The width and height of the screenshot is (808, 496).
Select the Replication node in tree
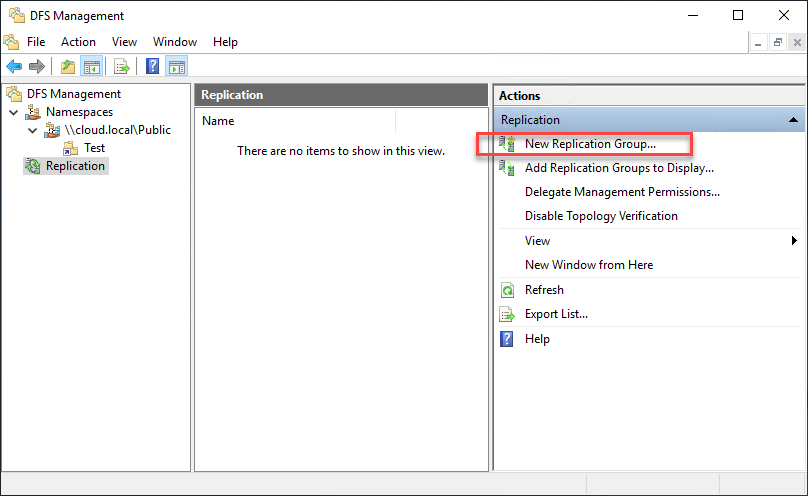click(x=75, y=166)
